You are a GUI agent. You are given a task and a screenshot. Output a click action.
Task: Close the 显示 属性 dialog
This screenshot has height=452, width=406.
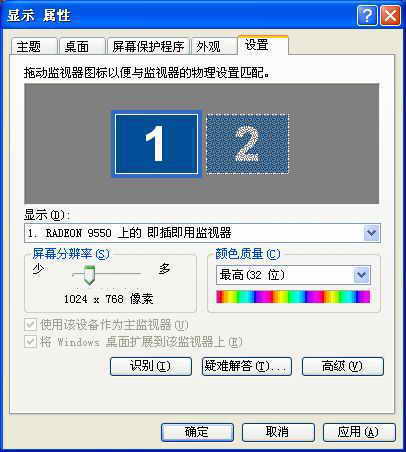click(x=390, y=16)
